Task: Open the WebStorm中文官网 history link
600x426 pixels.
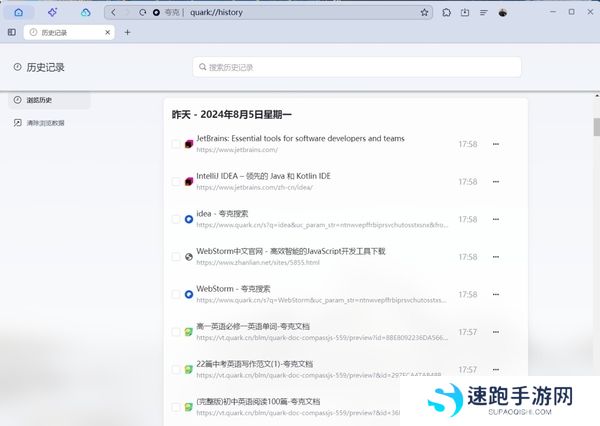Action: pyautogui.click(x=291, y=251)
